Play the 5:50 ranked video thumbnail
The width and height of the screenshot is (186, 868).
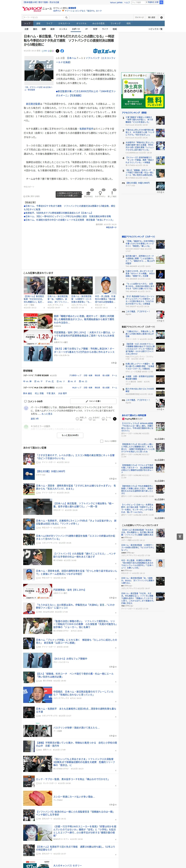coord(160,334)
